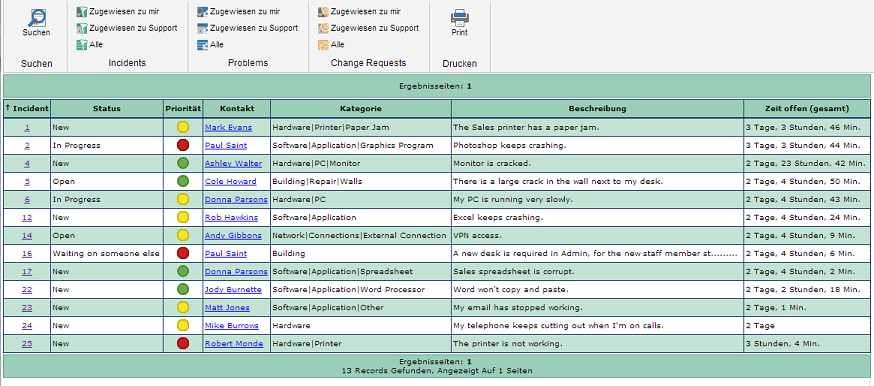Click the Print printer icon
Screen dimensions: 874x386
(459, 18)
